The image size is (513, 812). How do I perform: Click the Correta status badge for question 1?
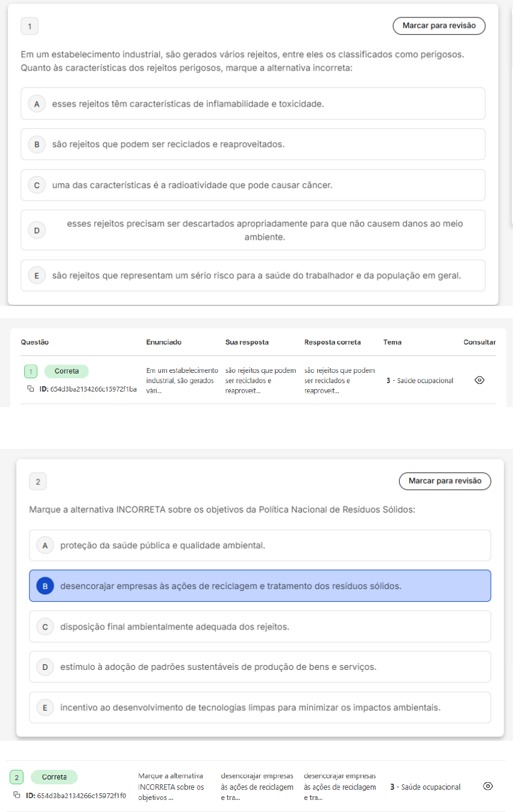click(66, 371)
